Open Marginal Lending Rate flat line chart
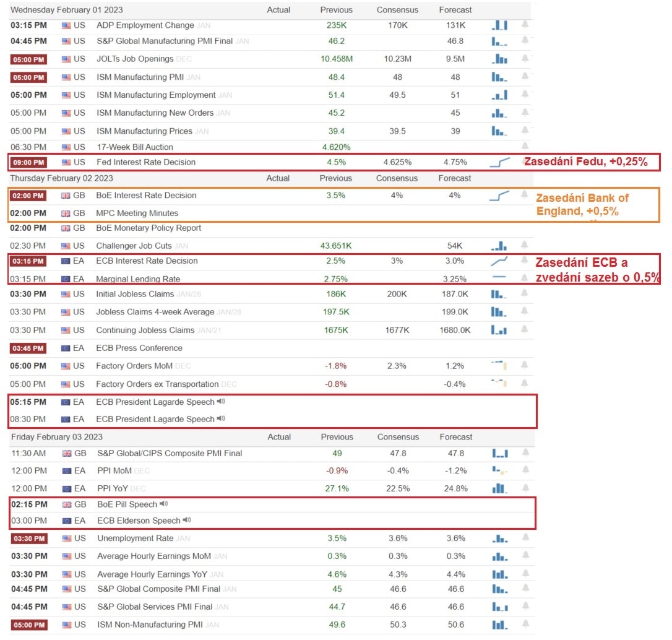The image size is (672, 640). pos(499,277)
